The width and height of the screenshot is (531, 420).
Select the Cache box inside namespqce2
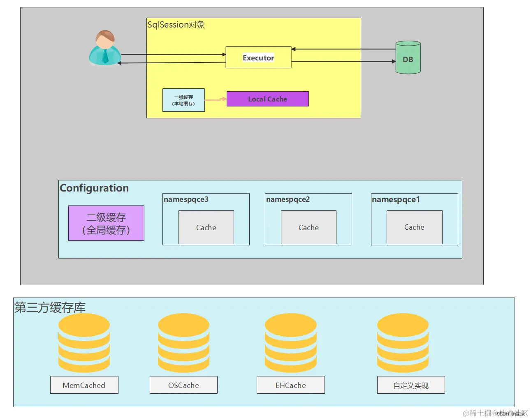(x=308, y=227)
